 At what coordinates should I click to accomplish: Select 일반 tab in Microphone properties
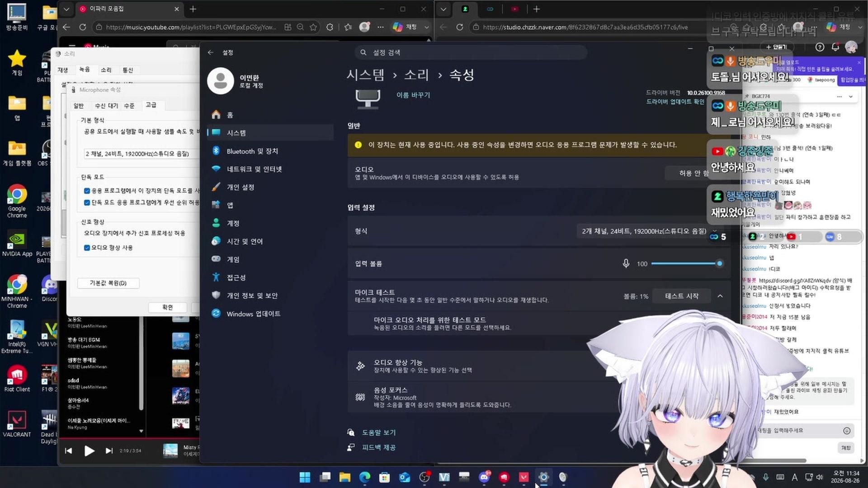click(x=79, y=105)
